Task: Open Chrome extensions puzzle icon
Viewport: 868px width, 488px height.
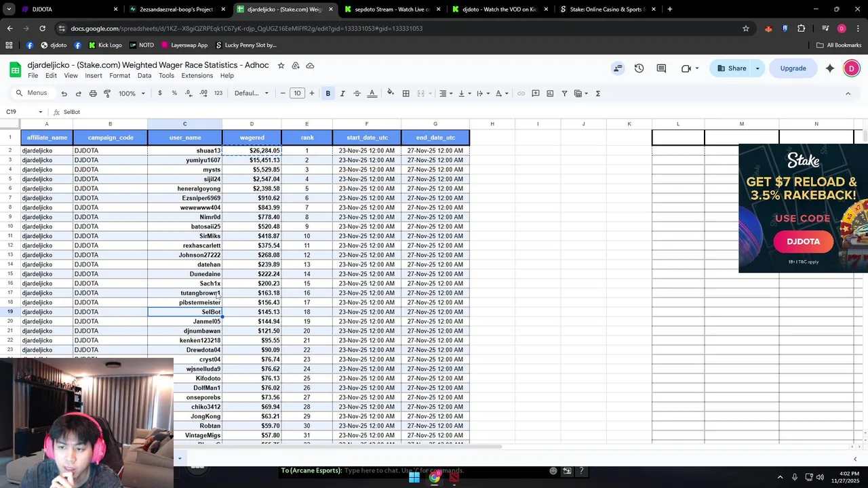Action: tap(802, 28)
